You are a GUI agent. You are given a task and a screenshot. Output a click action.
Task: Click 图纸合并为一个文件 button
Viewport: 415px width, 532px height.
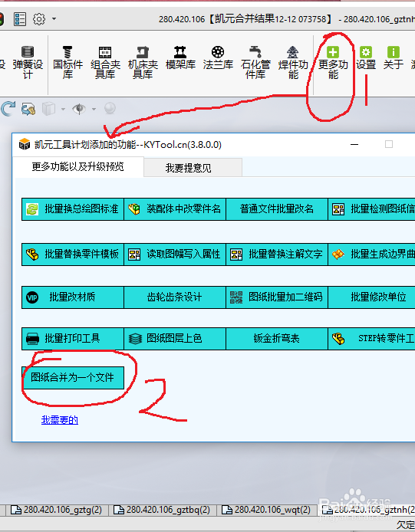click(73, 378)
